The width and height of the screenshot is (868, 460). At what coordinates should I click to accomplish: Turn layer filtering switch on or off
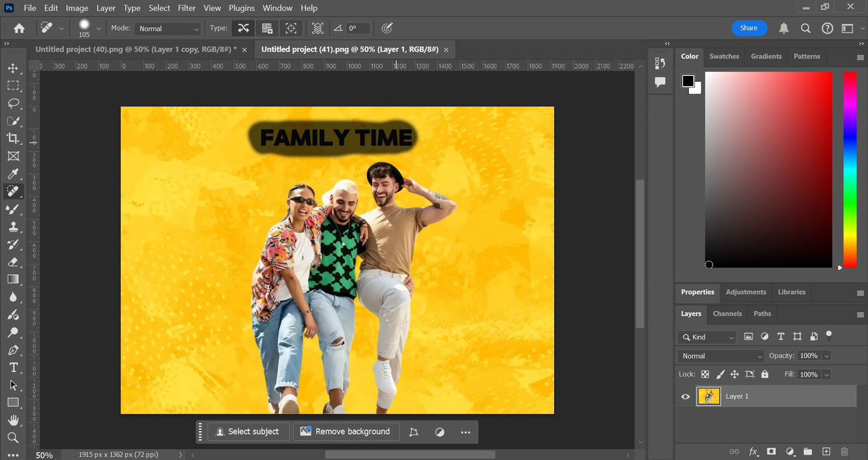tap(829, 335)
